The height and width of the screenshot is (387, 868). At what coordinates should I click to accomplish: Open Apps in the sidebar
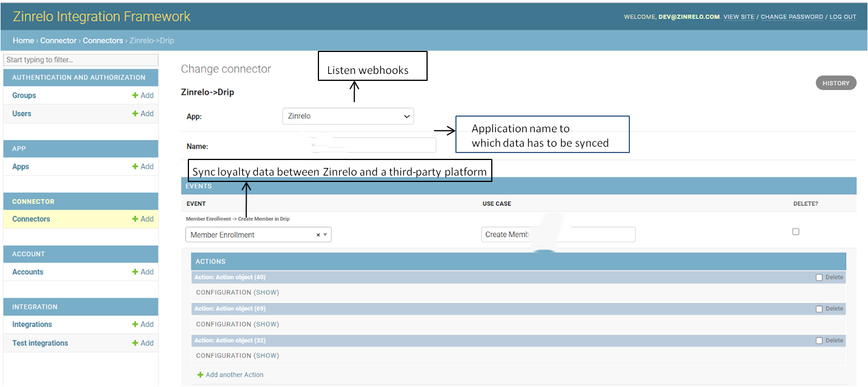coord(21,166)
